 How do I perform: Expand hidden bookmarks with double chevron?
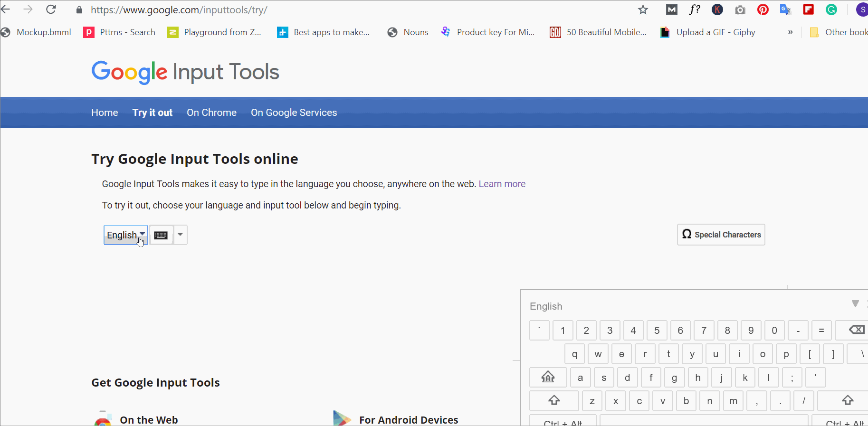pyautogui.click(x=790, y=32)
